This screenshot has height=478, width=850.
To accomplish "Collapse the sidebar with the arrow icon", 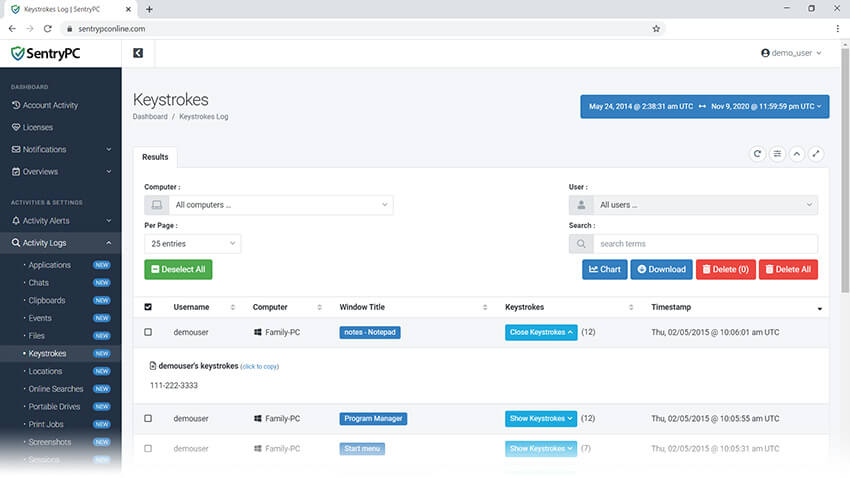I will coord(138,53).
